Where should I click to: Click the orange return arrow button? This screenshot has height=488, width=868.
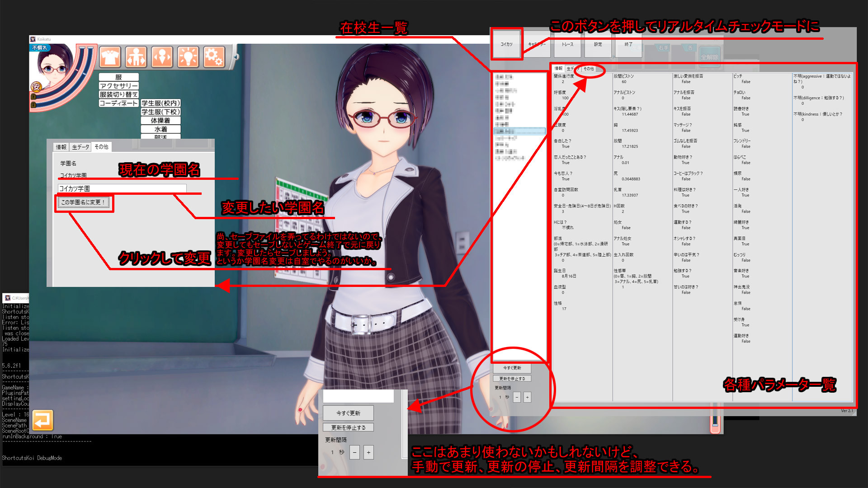click(42, 420)
